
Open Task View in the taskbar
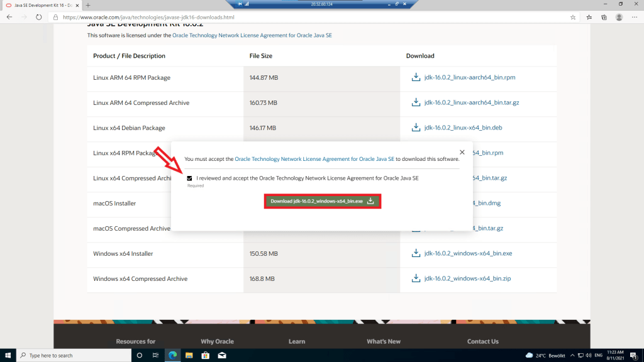pos(155,355)
